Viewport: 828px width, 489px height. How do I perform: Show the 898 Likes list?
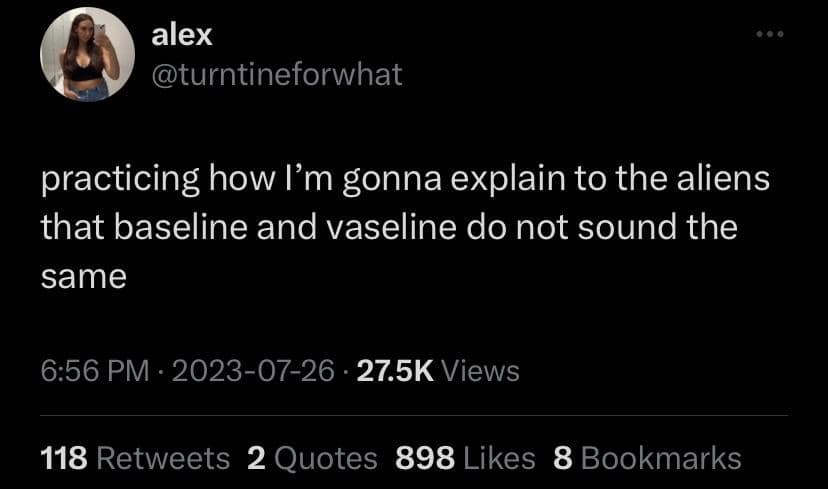466,458
